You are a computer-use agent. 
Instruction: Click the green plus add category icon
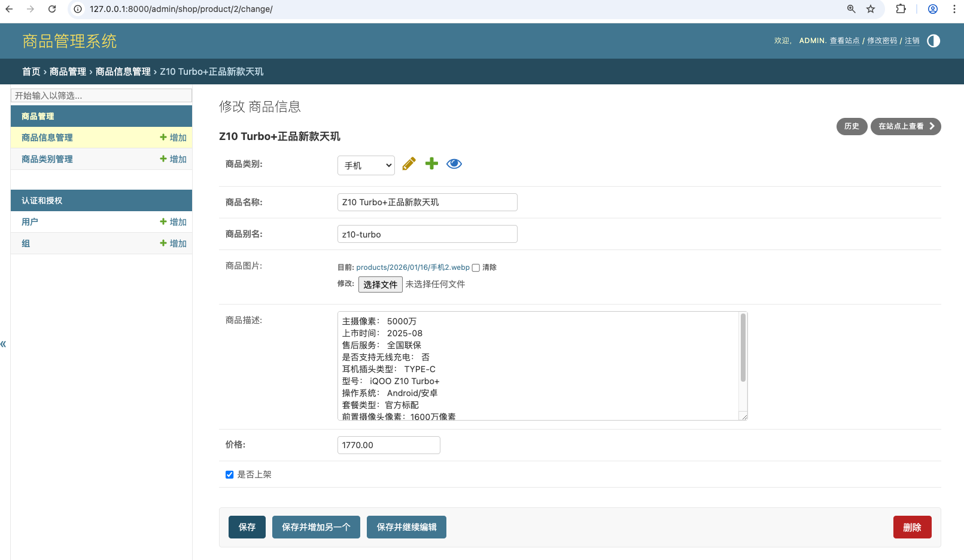tap(431, 163)
